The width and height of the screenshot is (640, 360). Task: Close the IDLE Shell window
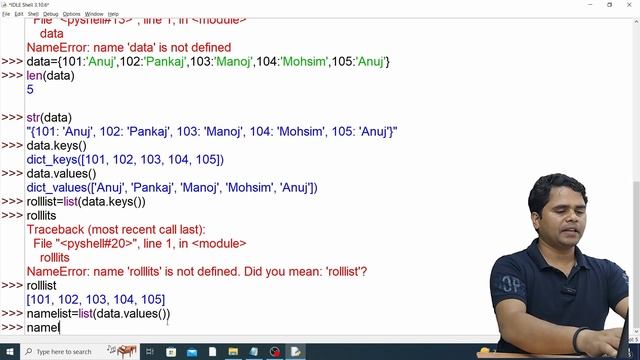(x=629, y=4)
